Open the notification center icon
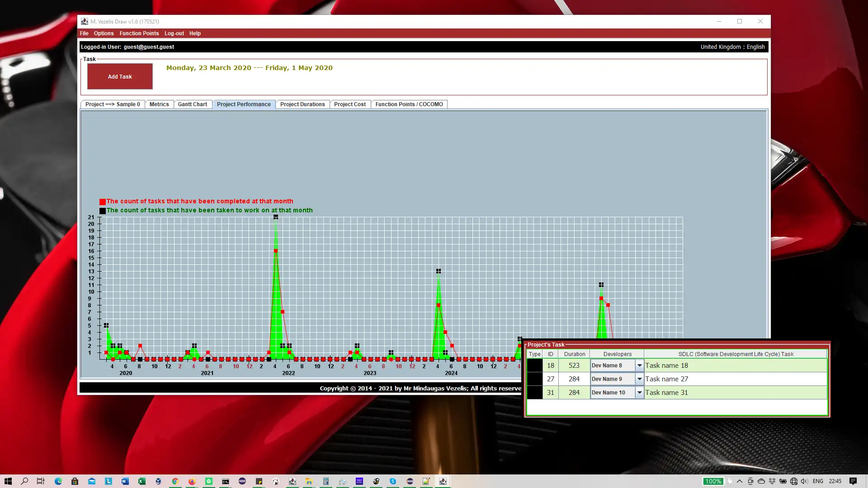Screen dimensions: 868x488 click(853, 481)
